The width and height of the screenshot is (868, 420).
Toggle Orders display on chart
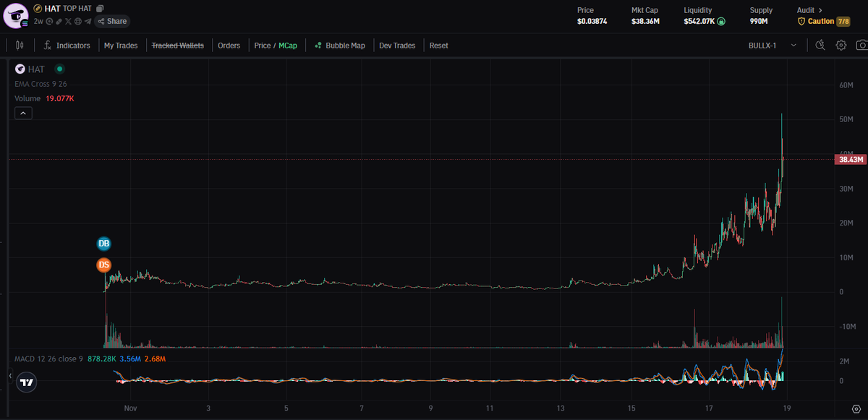pos(229,46)
